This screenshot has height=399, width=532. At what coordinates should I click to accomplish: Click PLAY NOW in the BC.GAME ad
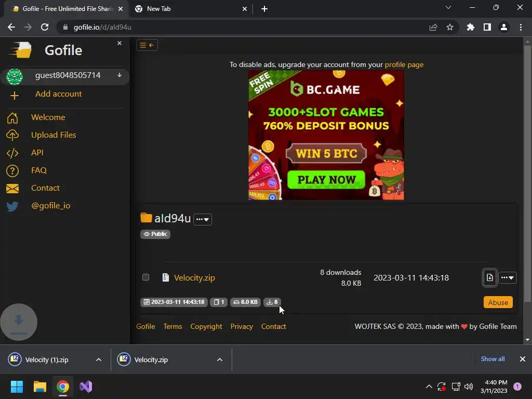tap(326, 179)
